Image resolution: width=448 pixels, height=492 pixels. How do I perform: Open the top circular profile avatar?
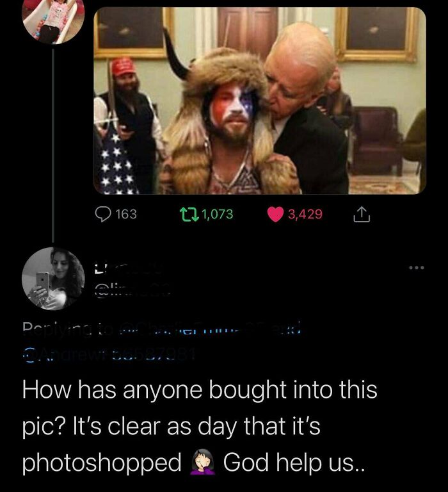(x=53, y=21)
